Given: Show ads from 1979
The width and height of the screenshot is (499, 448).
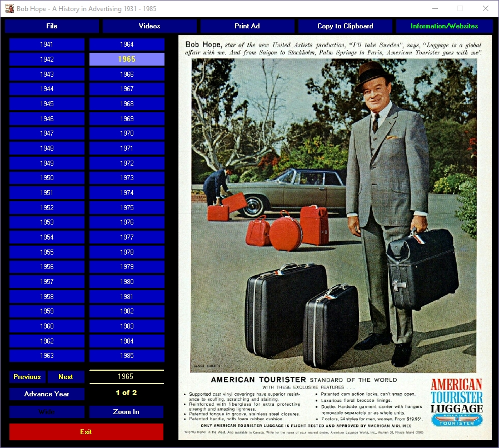Looking at the screenshot, I should point(127,267).
